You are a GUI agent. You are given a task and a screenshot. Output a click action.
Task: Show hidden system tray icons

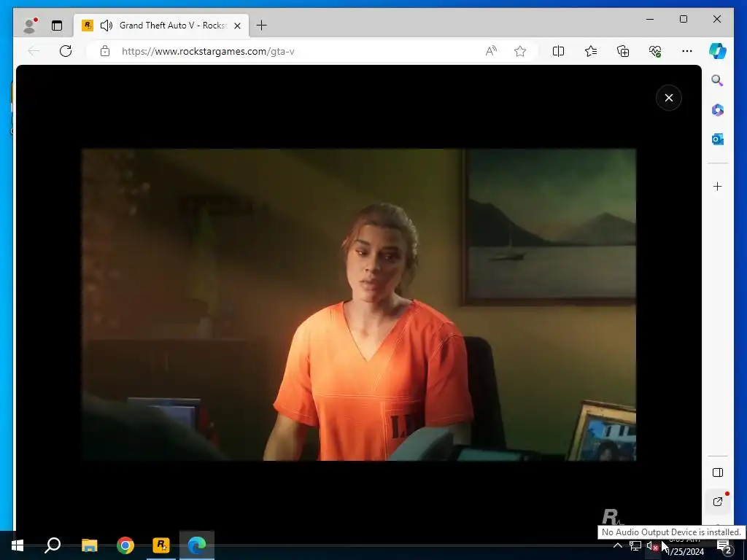tap(617, 545)
